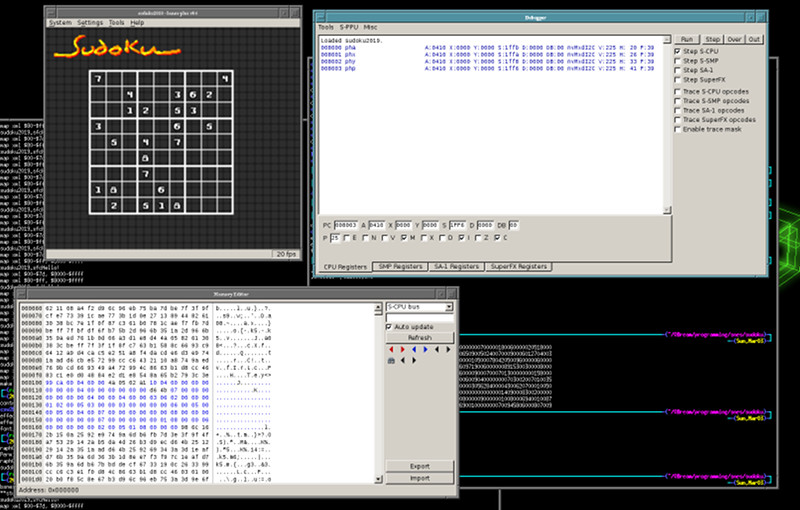
Task: Click Refresh in Memory Editor
Action: [x=419, y=338]
